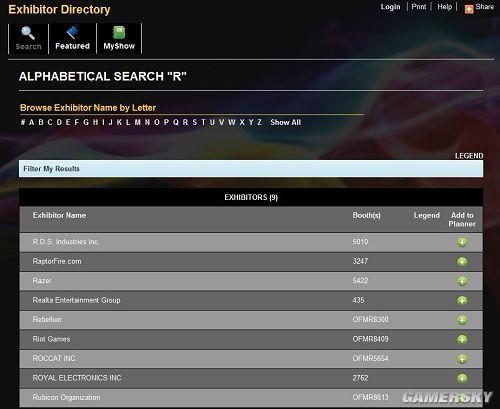Click the Exhibitor Directory title
Screen dimensions: 500x409
click(x=59, y=10)
